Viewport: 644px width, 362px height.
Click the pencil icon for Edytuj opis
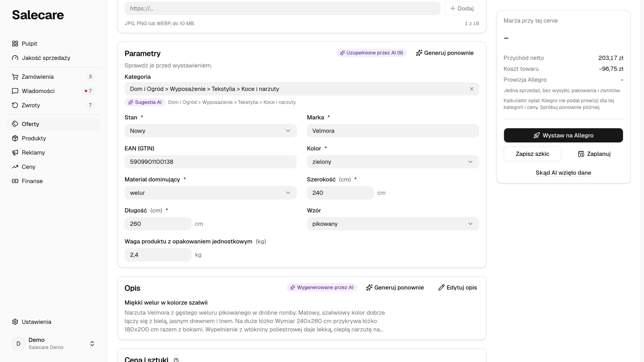pos(441,288)
